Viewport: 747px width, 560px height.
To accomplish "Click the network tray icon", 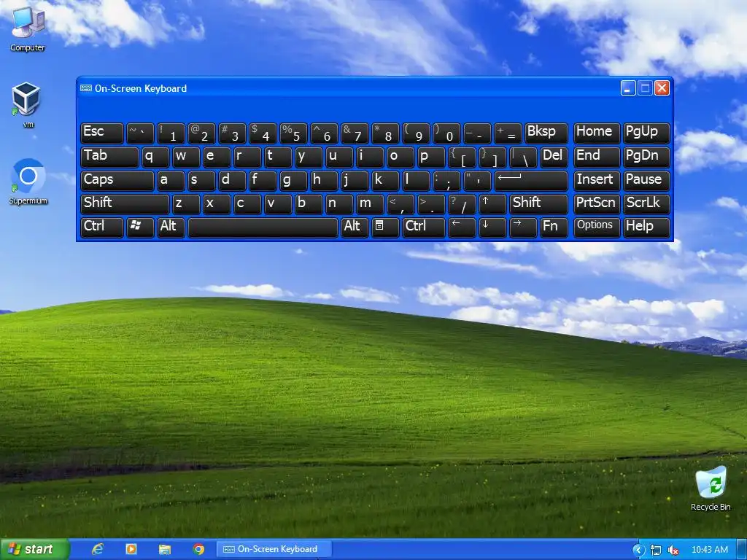I will coord(656,550).
